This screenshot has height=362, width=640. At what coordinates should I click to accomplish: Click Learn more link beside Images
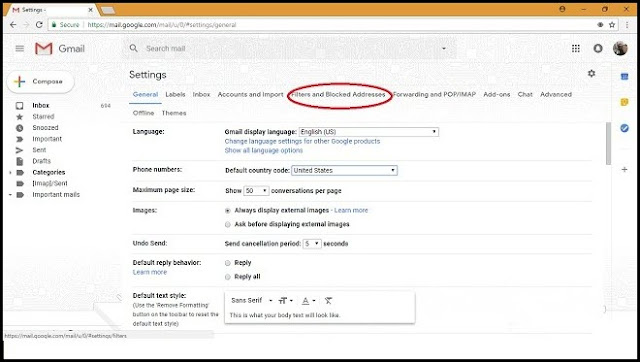(351, 210)
